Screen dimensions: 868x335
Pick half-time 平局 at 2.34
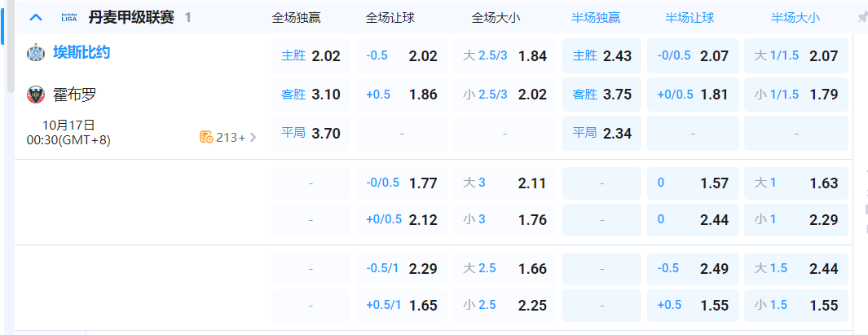(x=601, y=133)
